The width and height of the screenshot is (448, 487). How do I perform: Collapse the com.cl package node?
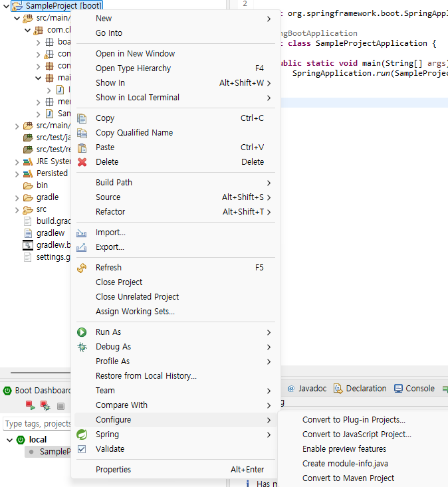[28, 31]
